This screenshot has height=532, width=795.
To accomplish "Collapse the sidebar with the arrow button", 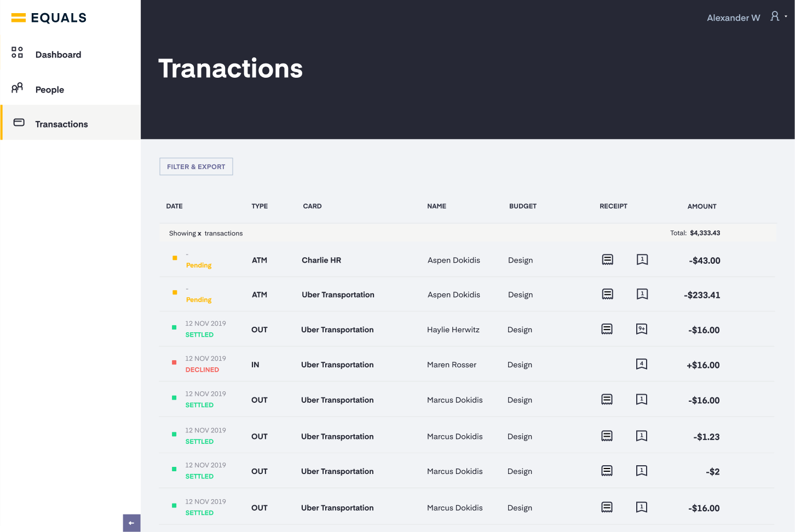I will [131, 523].
